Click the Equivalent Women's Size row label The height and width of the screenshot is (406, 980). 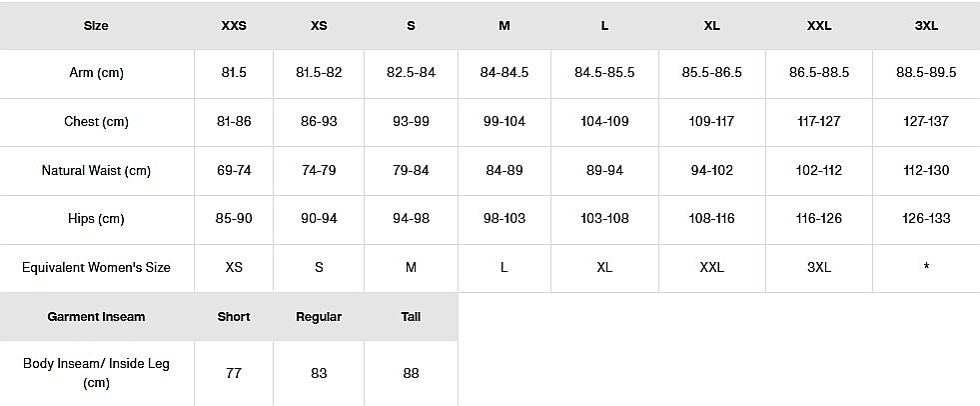[96, 267]
